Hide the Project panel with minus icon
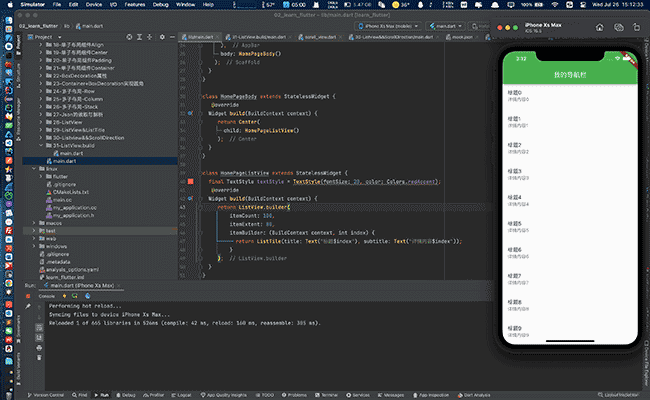Viewport: 650px width, 400px height. point(172,37)
